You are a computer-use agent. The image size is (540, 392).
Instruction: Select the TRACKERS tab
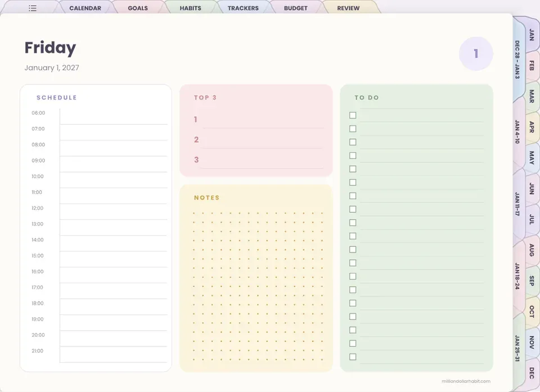(243, 8)
